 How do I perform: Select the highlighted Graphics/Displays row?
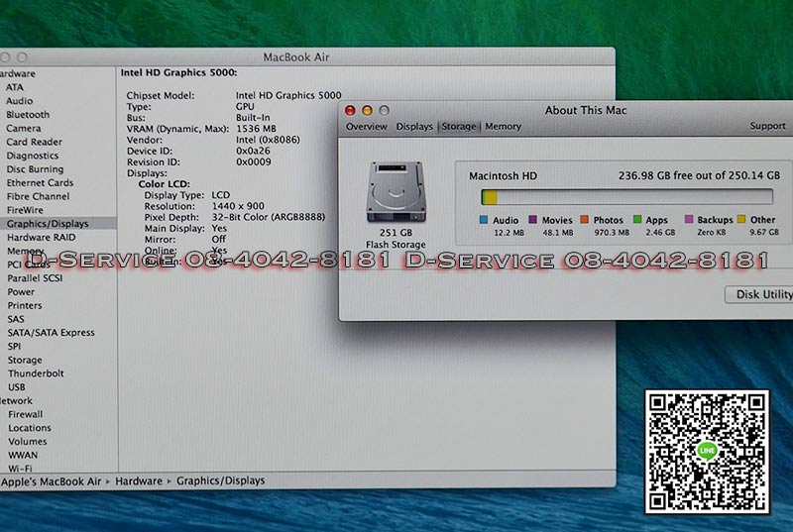(58, 223)
